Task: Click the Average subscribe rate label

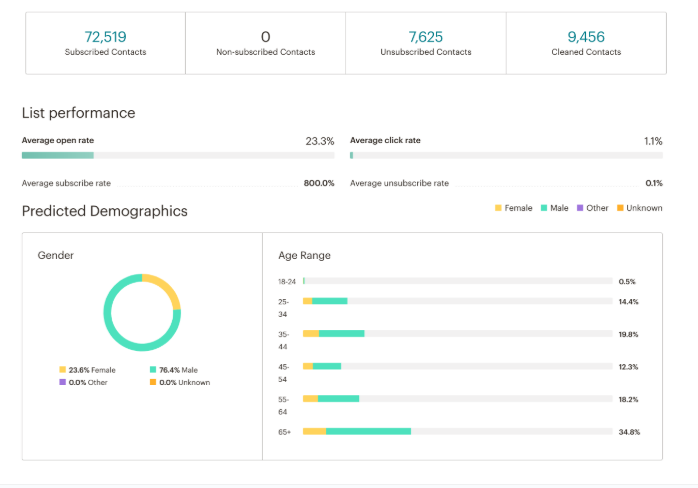Action: click(x=66, y=183)
